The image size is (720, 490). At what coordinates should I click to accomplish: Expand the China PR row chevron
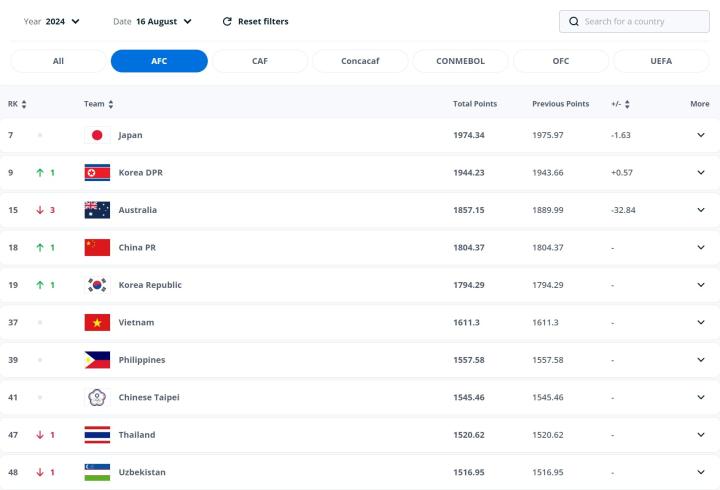[700, 247]
